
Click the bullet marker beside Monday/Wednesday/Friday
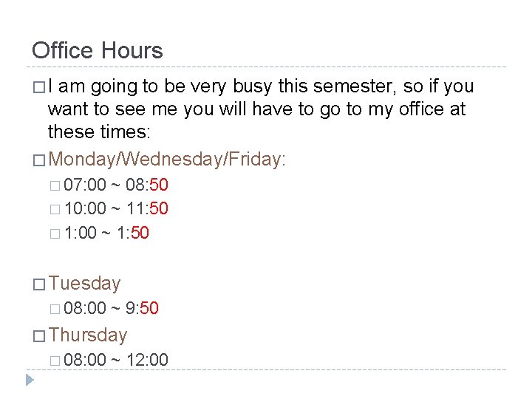click(38, 159)
